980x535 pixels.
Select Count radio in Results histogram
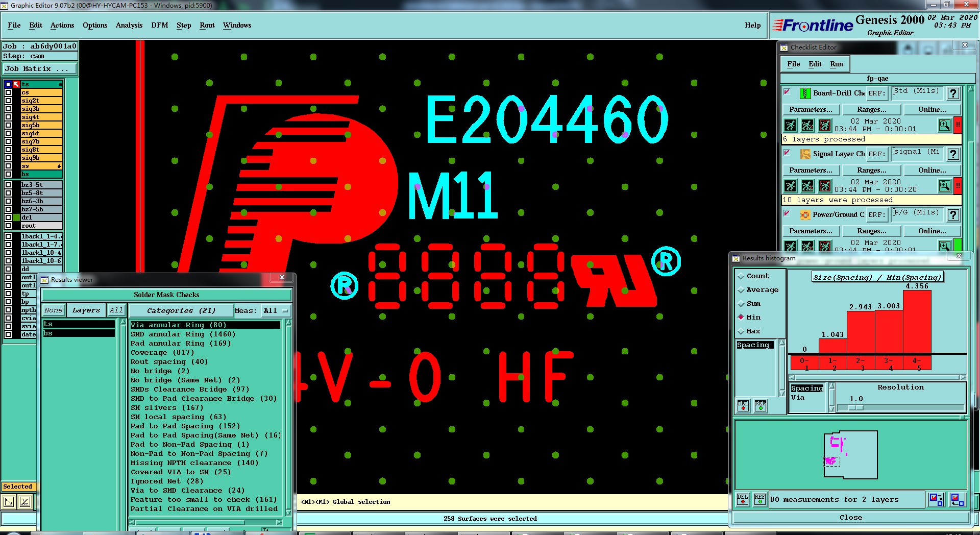tap(741, 276)
